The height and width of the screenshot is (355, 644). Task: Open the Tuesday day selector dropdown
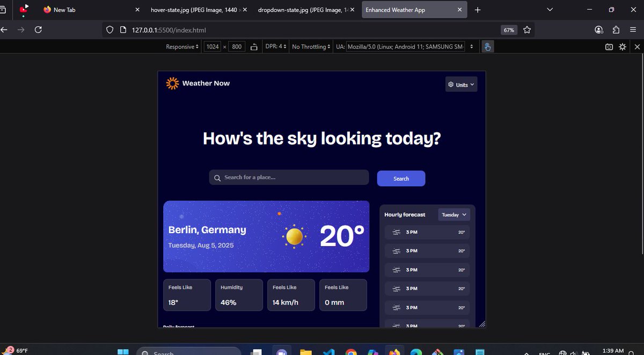pos(453,214)
